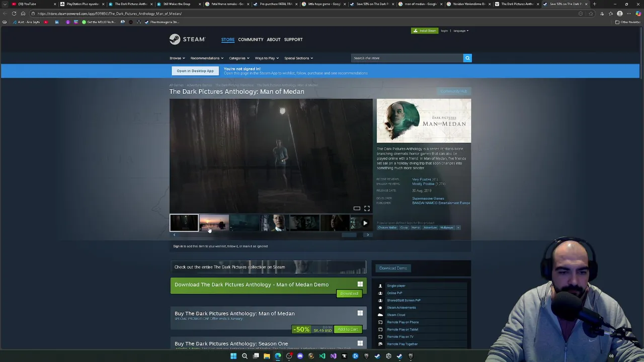The height and width of the screenshot is (362, 644).
Task: Open the SUPPORT tab
Action: 293,39
